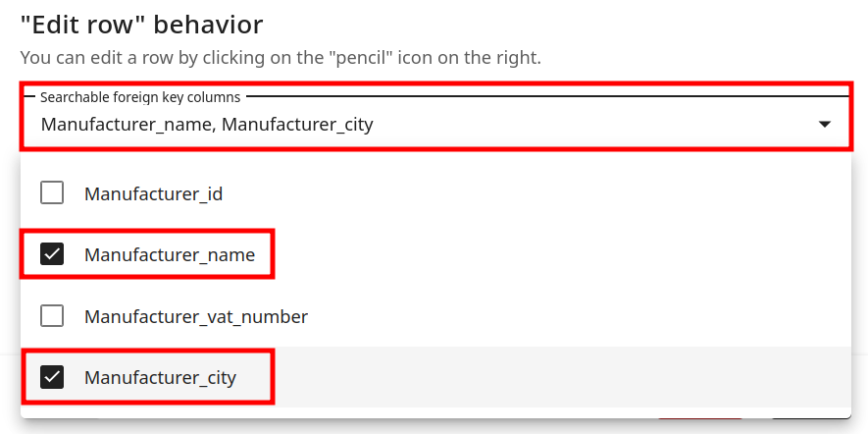Image resolution: width=868 pixels, height=434 pixels.
Task: Click the 'Searchable foreign key columns' field label
Action: click(140, 97)
